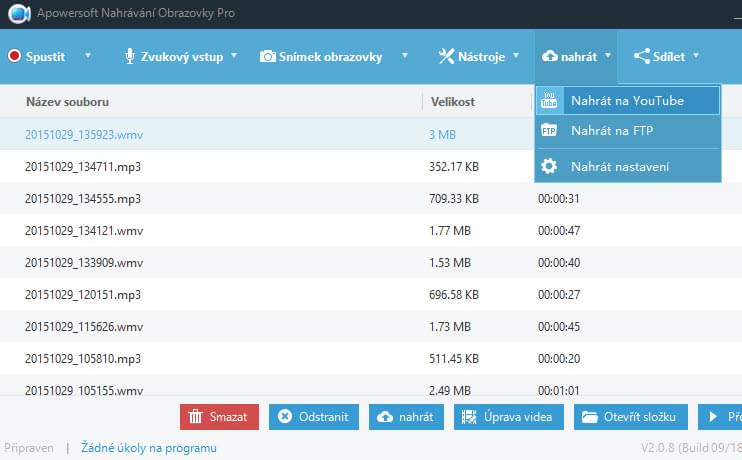Click the Sdílet share icon

click(x=641, y=57)
